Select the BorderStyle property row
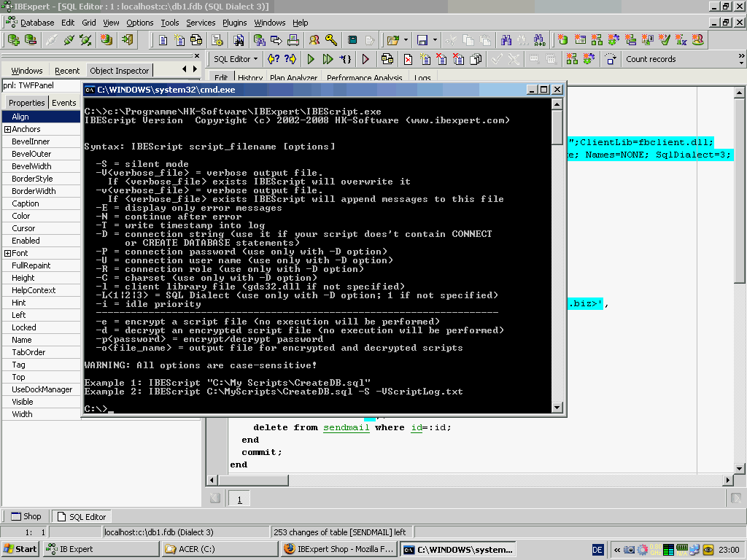747x560 pixels. click(42, 179)
